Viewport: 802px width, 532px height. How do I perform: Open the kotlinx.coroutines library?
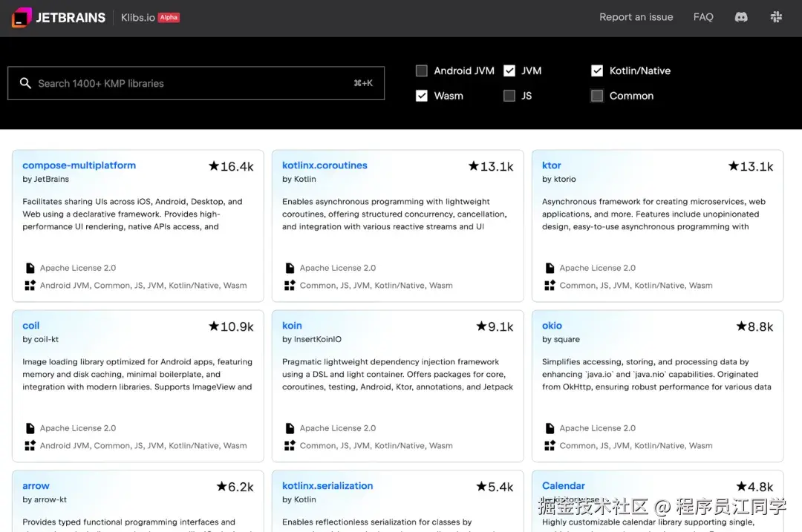click(325, 165)
